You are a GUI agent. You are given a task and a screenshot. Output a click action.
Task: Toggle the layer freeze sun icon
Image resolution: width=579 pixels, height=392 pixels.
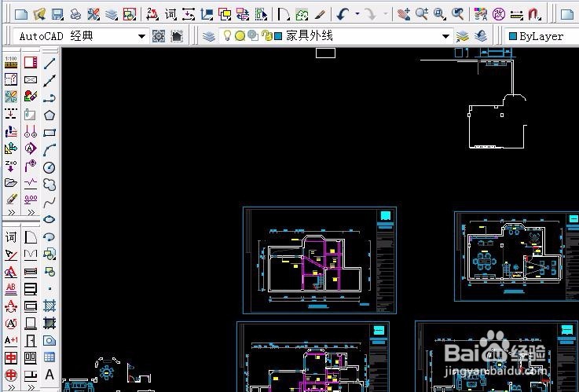pos(240,36)
